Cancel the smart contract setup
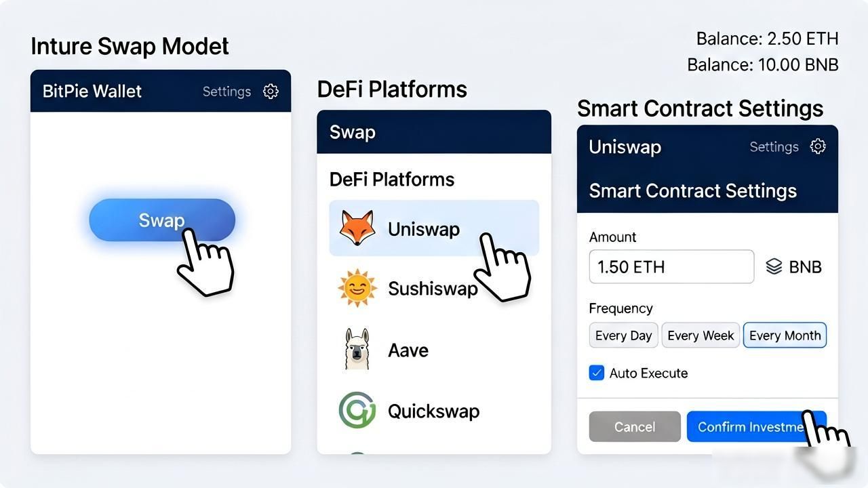This screenshot has width=868, height=488. 635,426
